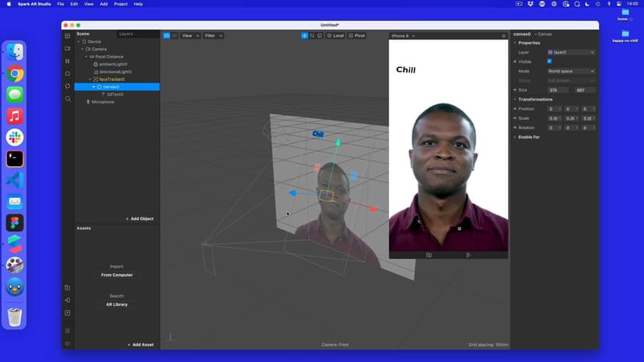644x362 pixels.
Task: Click the Position X input field
Action: 555,109
